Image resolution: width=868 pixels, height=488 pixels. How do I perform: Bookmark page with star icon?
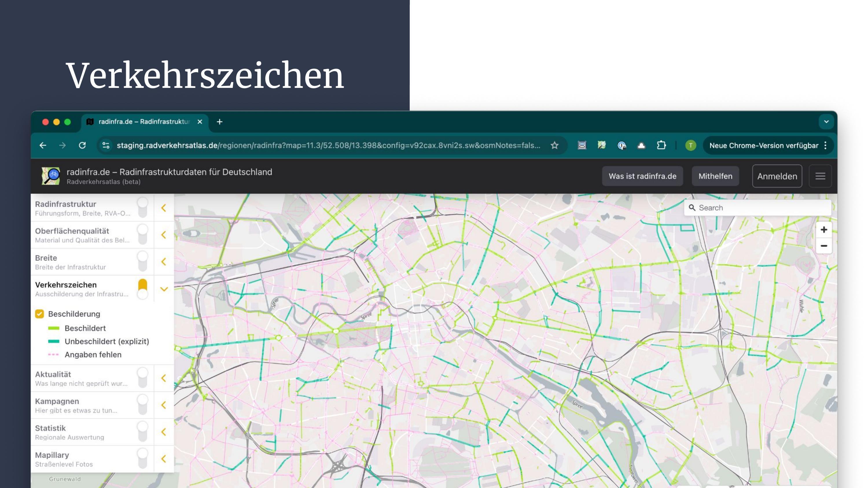coord(555,145)
